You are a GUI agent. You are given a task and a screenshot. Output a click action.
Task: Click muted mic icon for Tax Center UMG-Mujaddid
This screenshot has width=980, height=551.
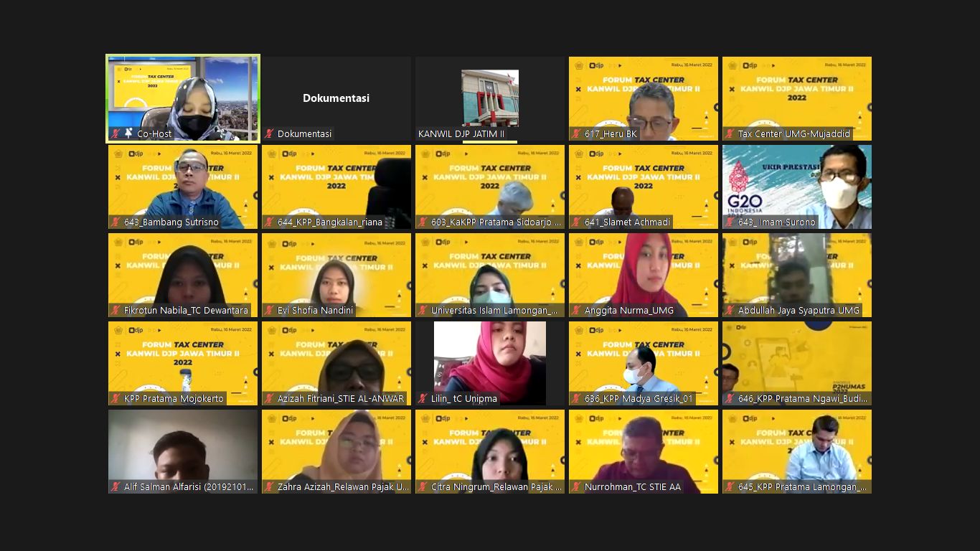[730, 133]
